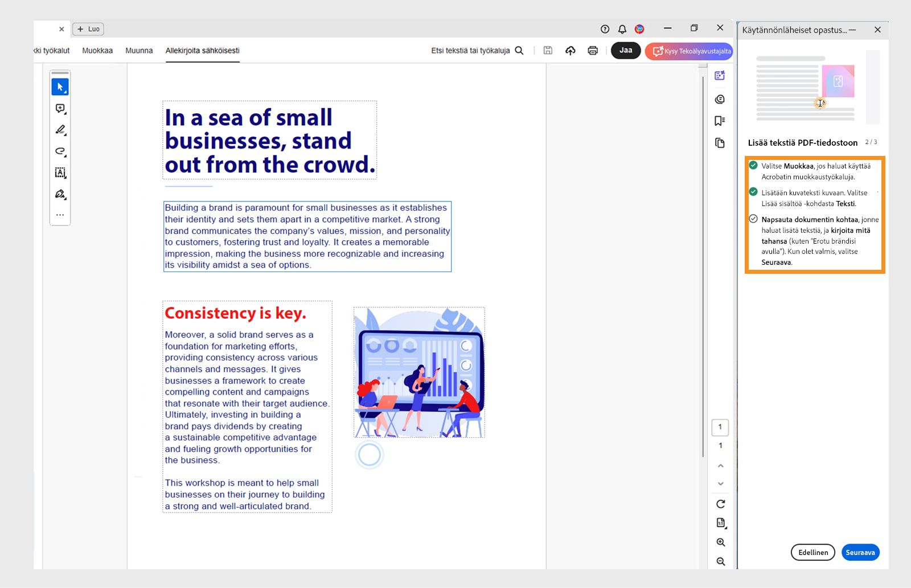Select the workspace illustration image

pos(419,372)
